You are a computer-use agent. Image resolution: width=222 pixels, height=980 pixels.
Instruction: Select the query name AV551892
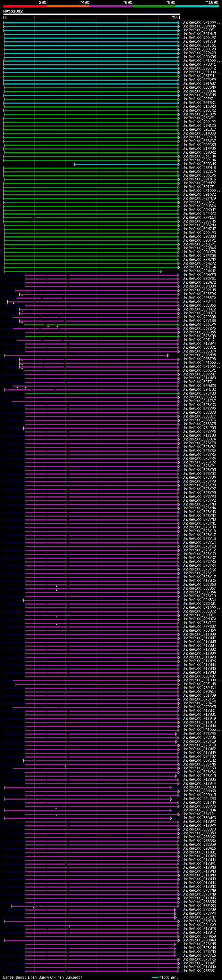(x=13, y=11)
